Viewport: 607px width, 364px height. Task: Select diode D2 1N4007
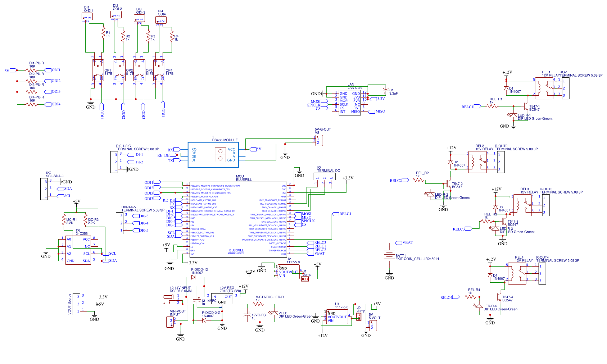pyautogui.click(x=450, y=162)
